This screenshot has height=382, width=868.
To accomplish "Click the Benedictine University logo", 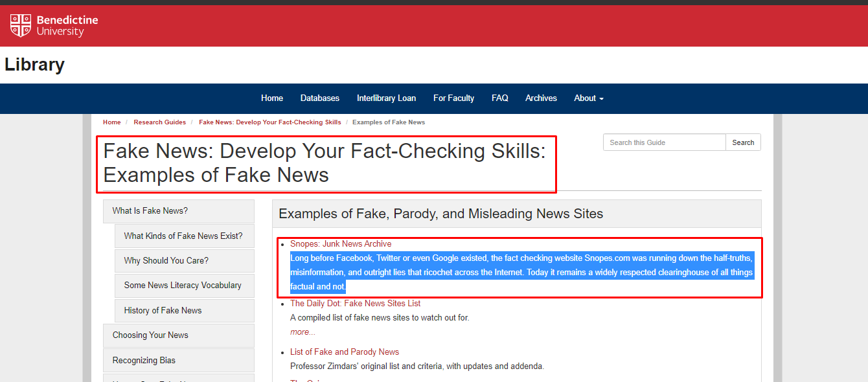I will pos(54,26).
